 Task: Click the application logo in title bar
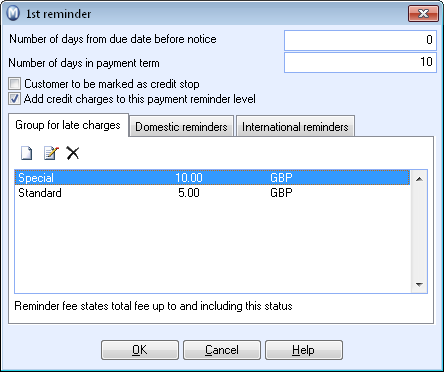point(13,14)
